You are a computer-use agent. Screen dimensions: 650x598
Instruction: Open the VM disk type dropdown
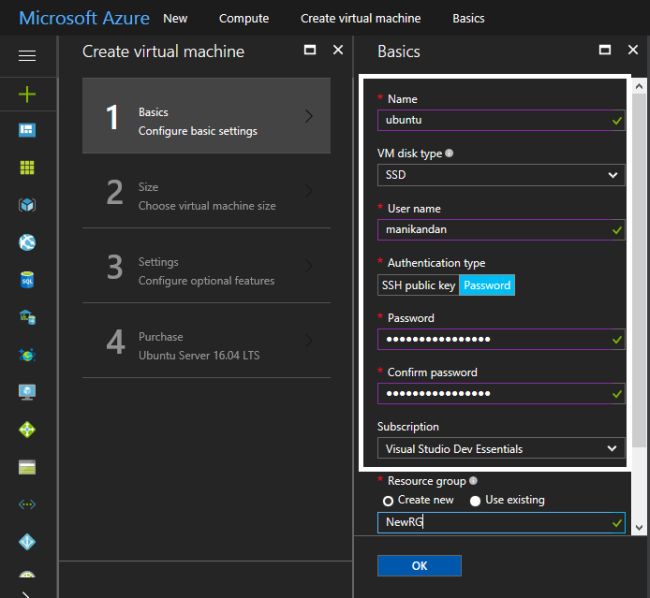coord(501,175)
